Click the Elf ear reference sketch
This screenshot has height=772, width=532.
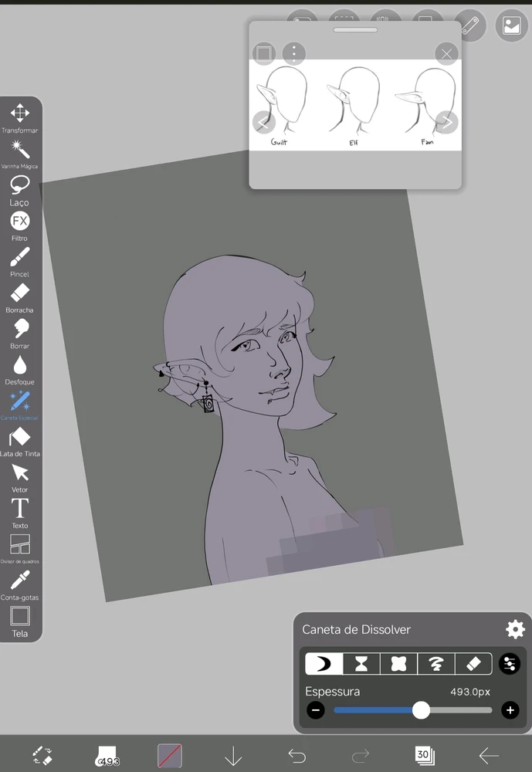coord(354,107)
